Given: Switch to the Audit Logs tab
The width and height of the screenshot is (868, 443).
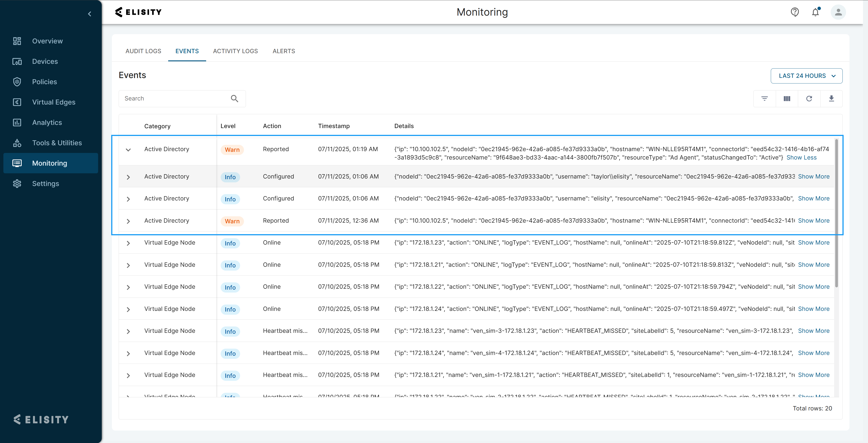Looking at the screenshot, I should pos(143,51).
